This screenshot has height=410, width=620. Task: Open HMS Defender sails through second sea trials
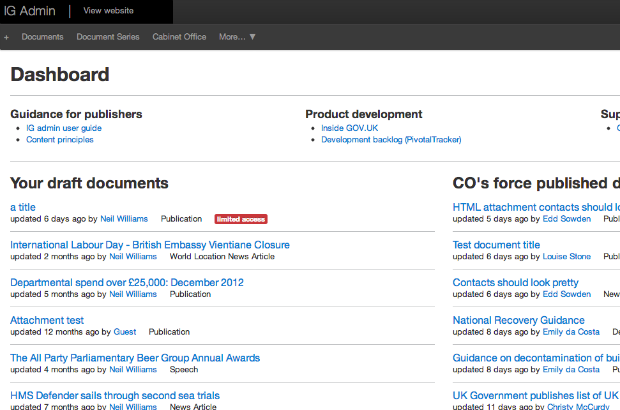click(115, 395)
